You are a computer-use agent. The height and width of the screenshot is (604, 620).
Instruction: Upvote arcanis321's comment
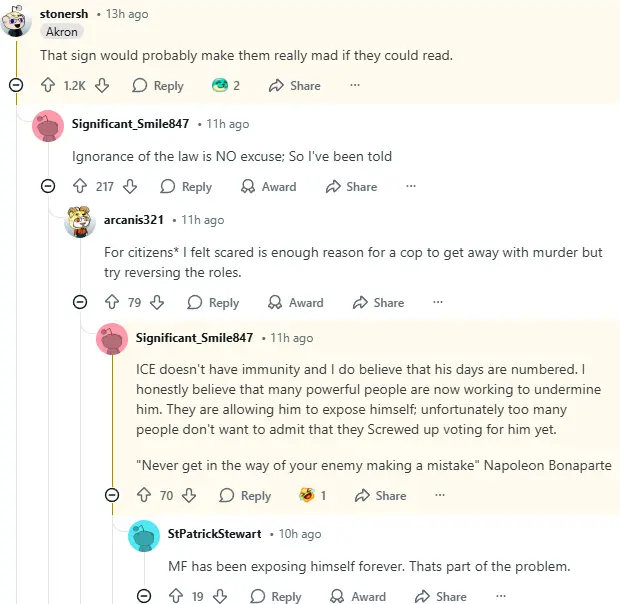point(112,303)
